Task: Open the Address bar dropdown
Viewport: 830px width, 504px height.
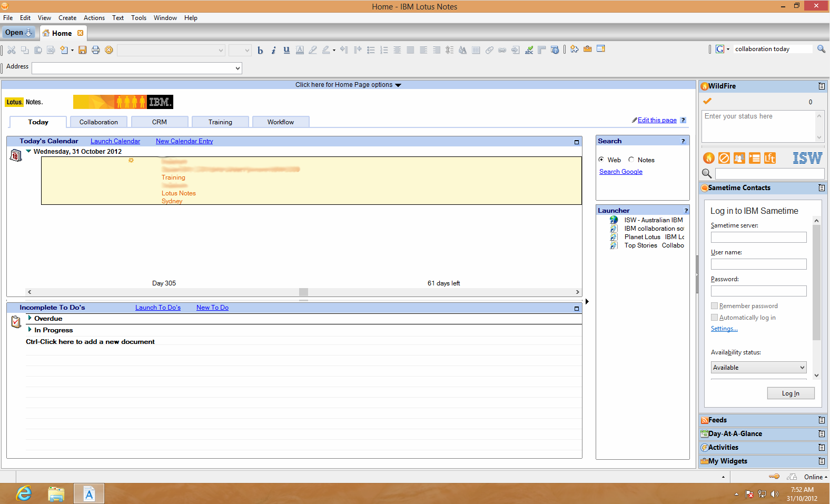Action: (238, 68)
